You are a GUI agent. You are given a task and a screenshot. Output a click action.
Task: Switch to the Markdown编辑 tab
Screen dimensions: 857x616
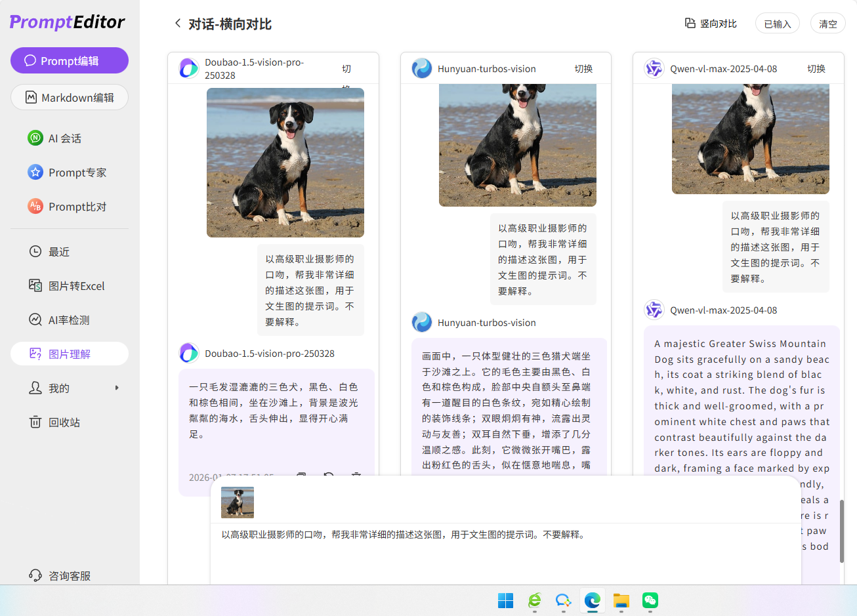(x=69, y=97)
